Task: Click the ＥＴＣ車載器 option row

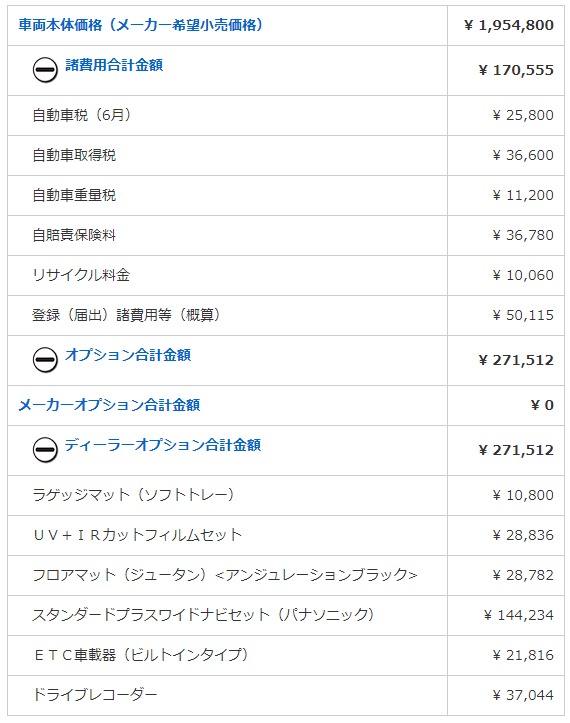Action: click(286, 655)
